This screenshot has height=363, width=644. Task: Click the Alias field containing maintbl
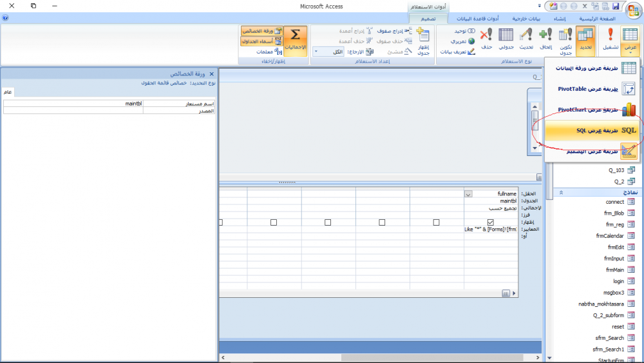(73, 104)
